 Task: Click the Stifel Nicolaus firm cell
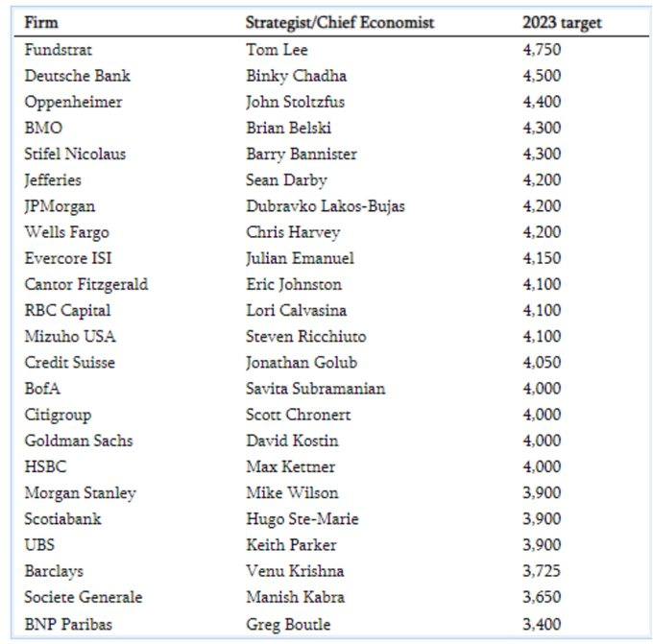click(75, 154)
